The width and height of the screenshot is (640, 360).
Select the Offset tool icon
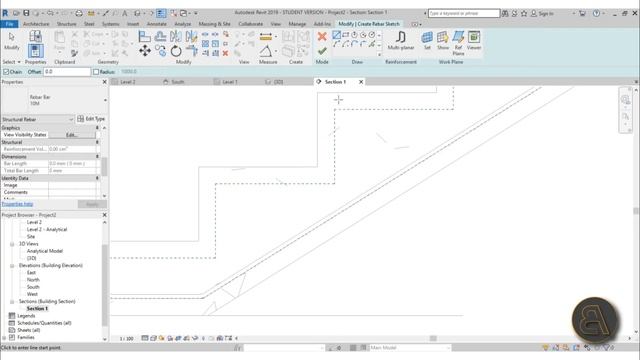[x=160, y=36]
